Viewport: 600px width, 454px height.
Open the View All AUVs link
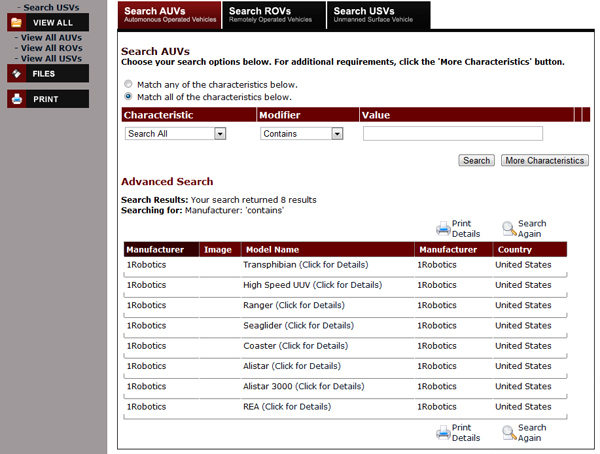pyautogui.click(x=51, y=38)
